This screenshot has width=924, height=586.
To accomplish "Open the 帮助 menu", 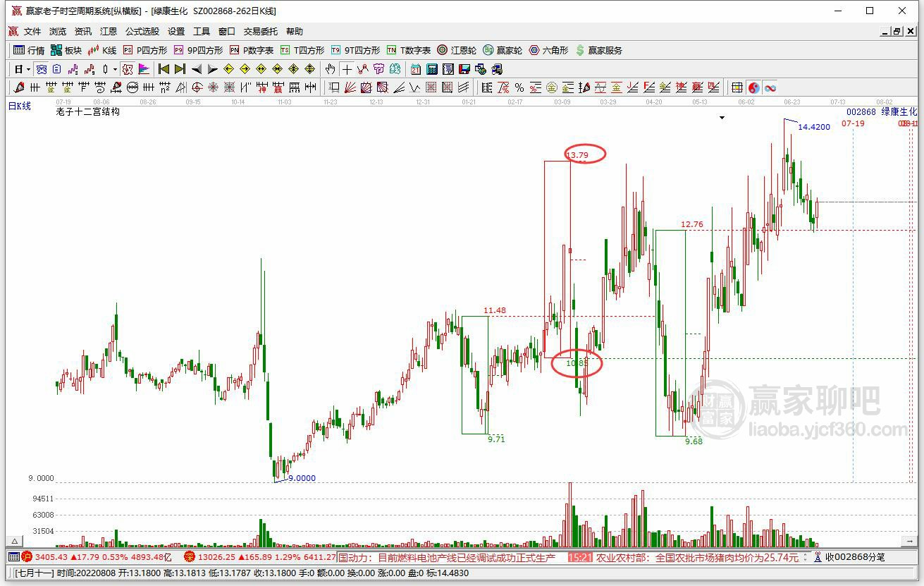I will pyautogui.click(x=295, y=32).
